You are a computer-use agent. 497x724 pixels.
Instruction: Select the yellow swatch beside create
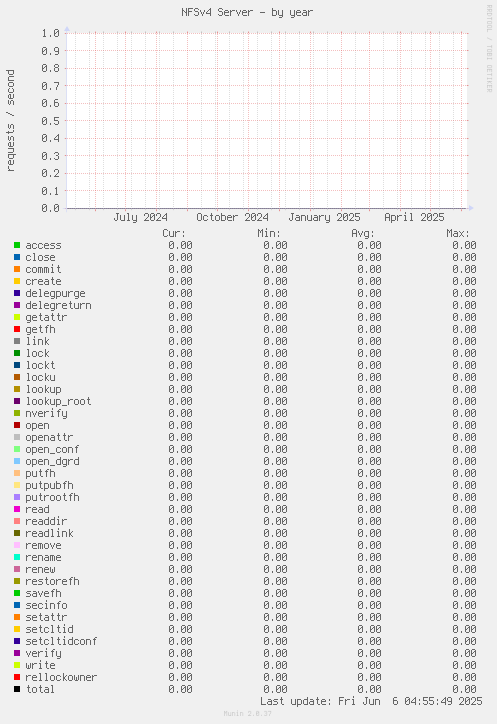tap(17, 281)
